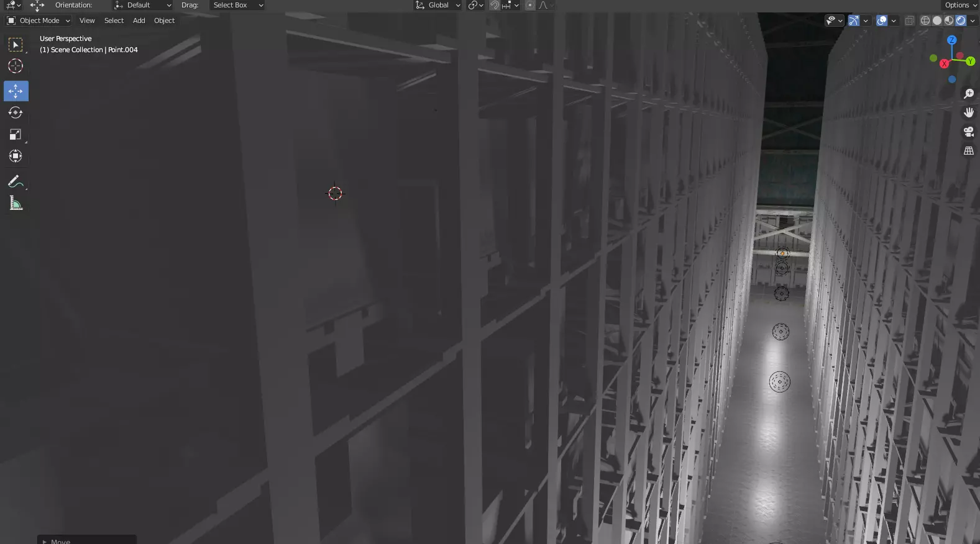Click the negative X dark red dot on gizmo
The image size is (980, 544).
point(959,57)
